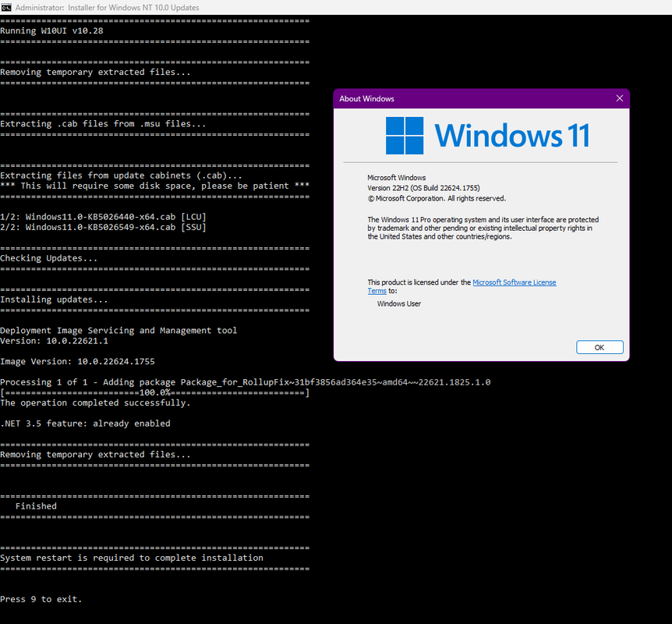Click the console window title 'Installer for Windows NT 10.0 Updates'
The height and width of the screenshot is (624, 672).
click(133, 8)
